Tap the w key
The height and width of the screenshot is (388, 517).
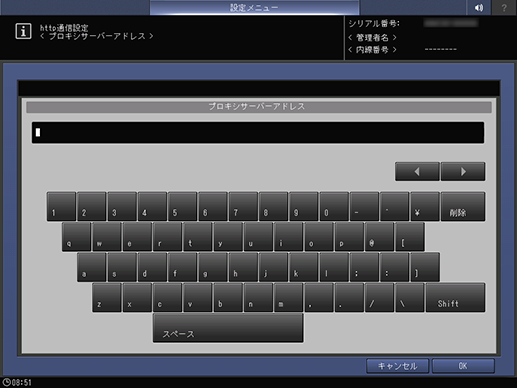pyautogui.click(x=107, y=237)
